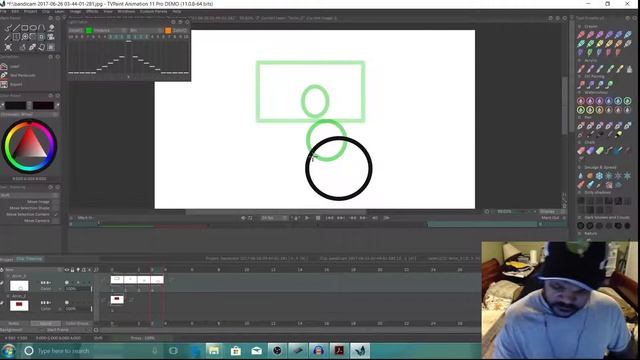Open the Mail app from taskbar
This screenshot has width=640, height=360.
tap(256, 351)
